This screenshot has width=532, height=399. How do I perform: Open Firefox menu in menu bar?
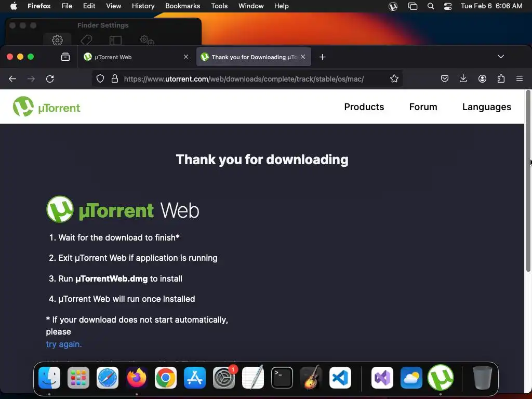tap(39, 6)
